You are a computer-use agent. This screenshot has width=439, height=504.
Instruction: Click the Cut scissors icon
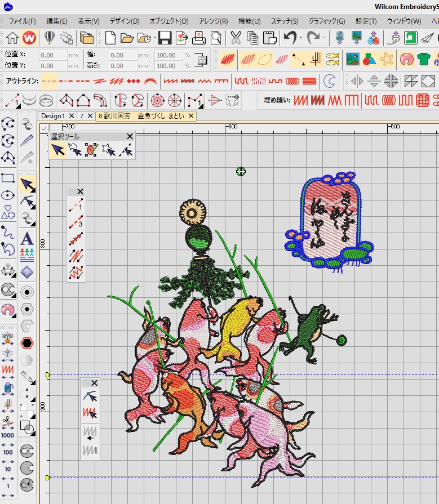point(236,38)
